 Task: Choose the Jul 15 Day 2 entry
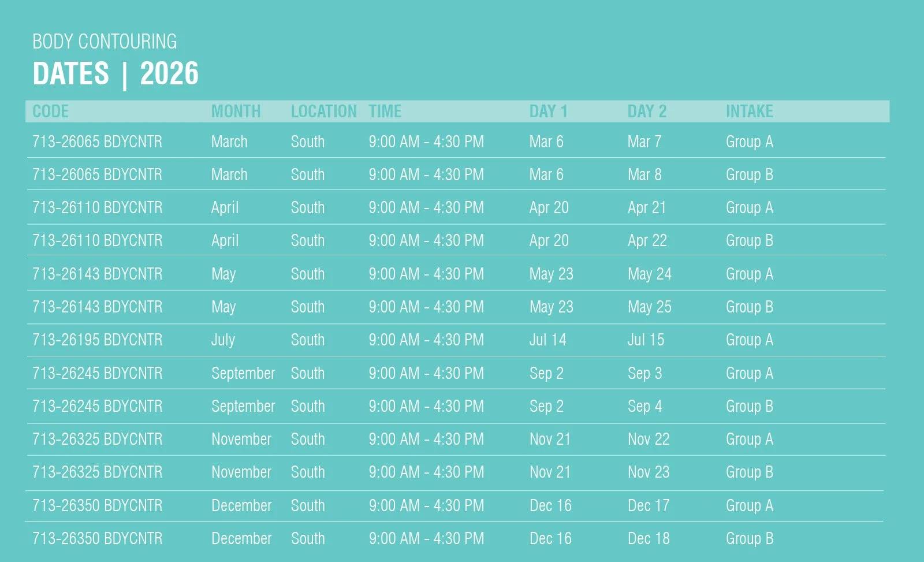(646, 340)
